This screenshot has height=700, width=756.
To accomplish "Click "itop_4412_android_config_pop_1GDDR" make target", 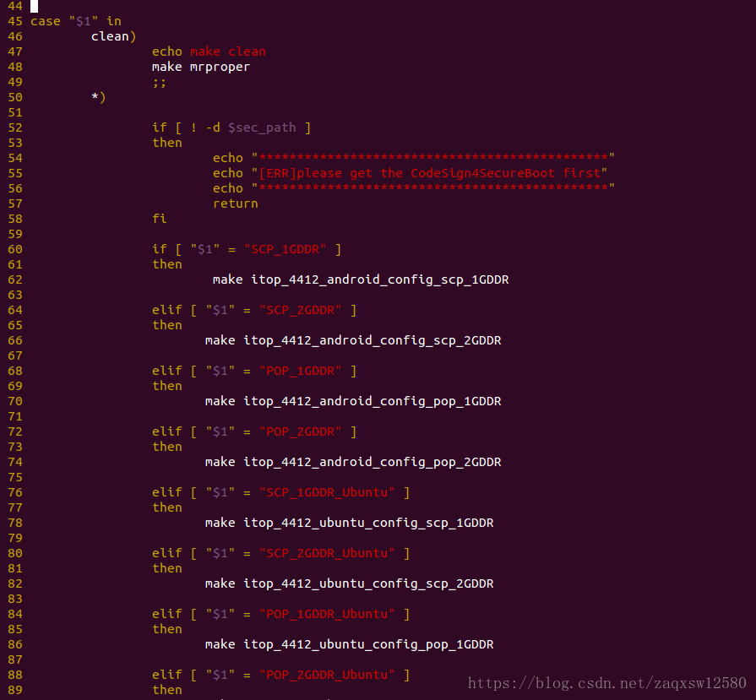I will tap(373, 402).
